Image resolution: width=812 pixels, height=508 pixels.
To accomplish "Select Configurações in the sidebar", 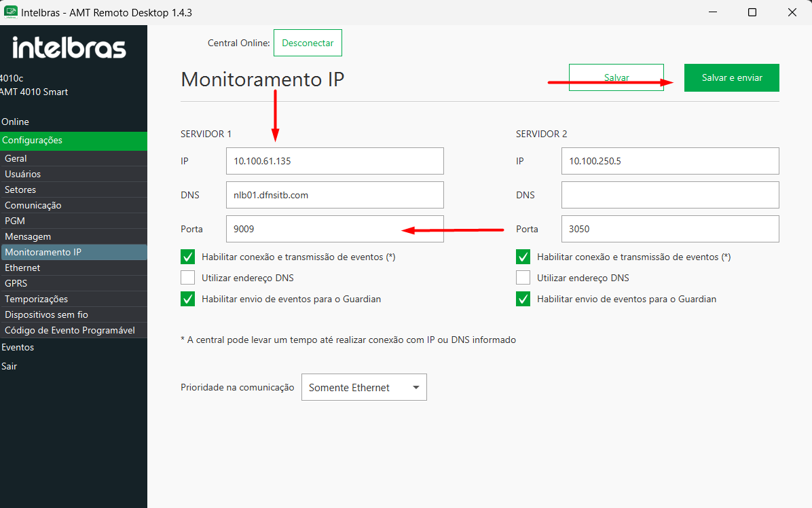I will [x=73, y=141].
